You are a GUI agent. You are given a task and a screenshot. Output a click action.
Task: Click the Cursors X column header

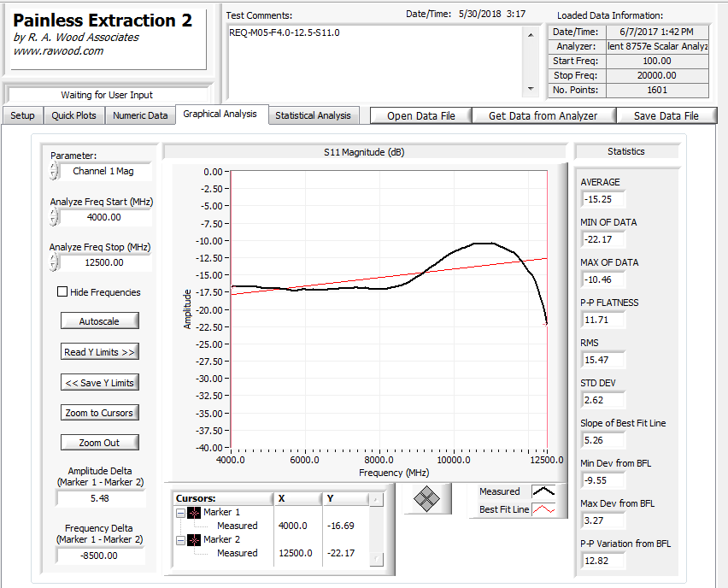click(297, 498)
